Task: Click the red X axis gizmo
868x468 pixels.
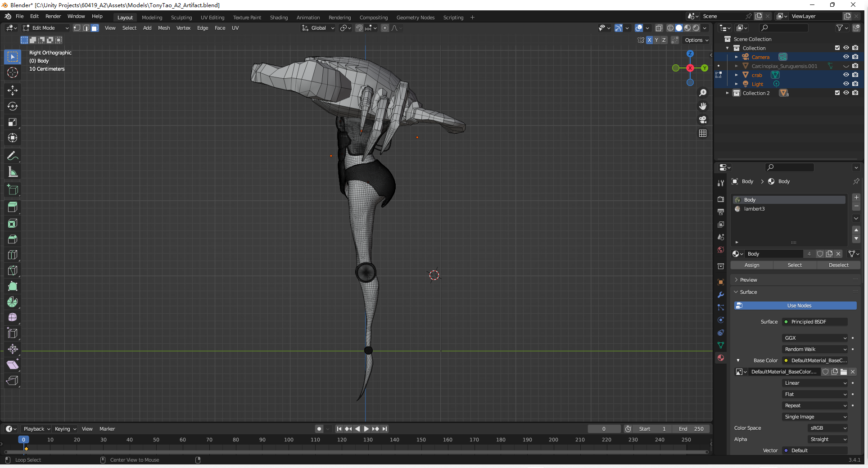Action: click(690, 68)
